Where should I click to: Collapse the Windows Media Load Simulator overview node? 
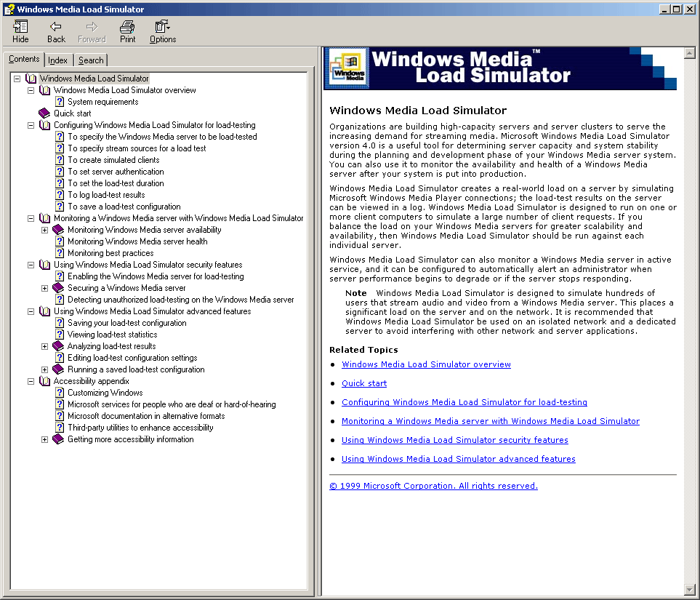pos(31,90)
